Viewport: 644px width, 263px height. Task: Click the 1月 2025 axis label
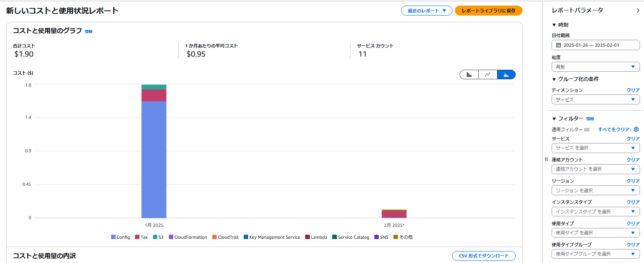point(154,225)
